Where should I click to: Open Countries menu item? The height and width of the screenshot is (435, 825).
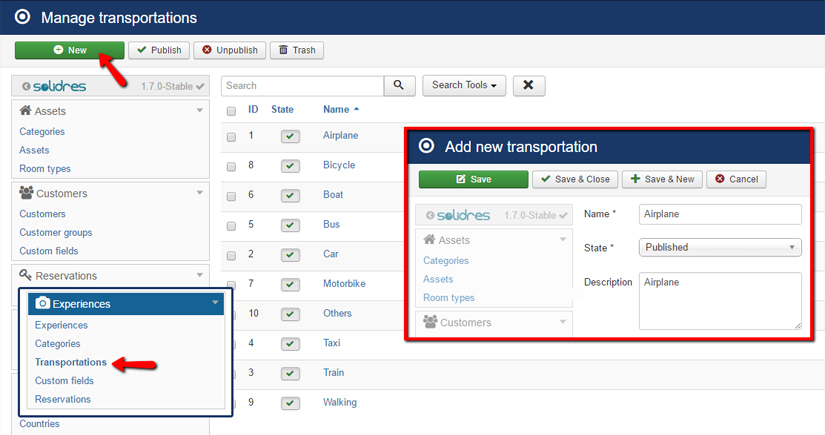click(39, 423)
